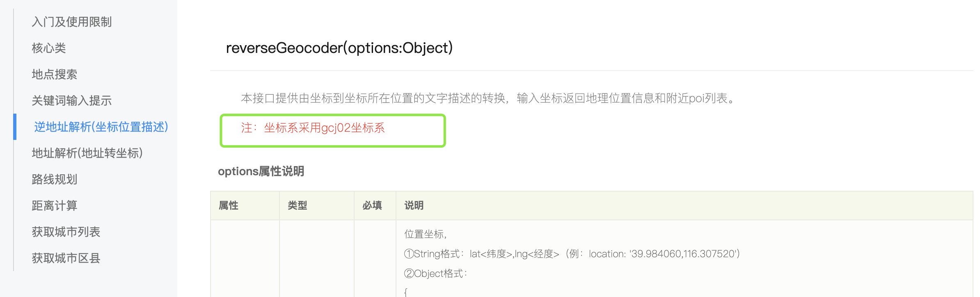Click the options属性说明 heading

pyautogui.click(x=261, y=171)
